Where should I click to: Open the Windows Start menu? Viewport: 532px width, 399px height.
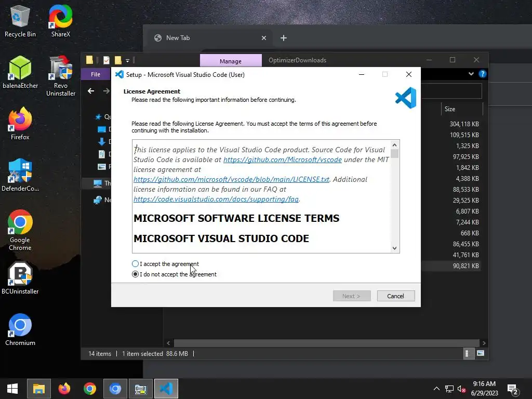12,389
